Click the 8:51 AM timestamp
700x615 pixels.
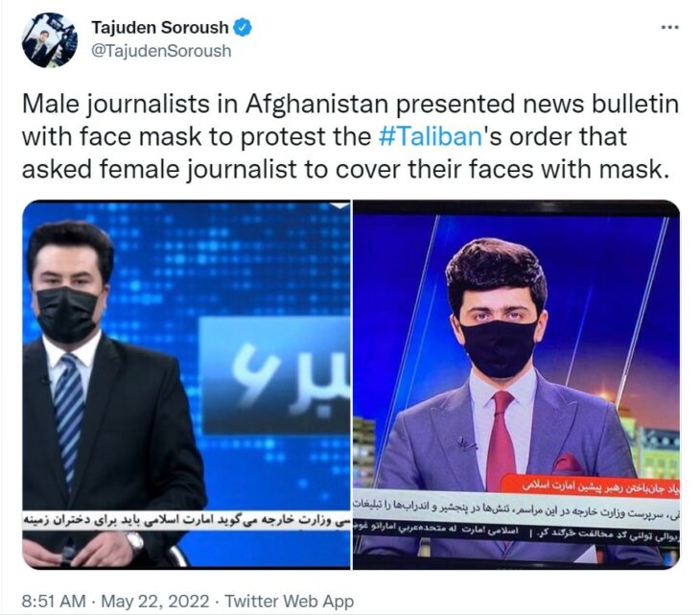tap(54, 602)
